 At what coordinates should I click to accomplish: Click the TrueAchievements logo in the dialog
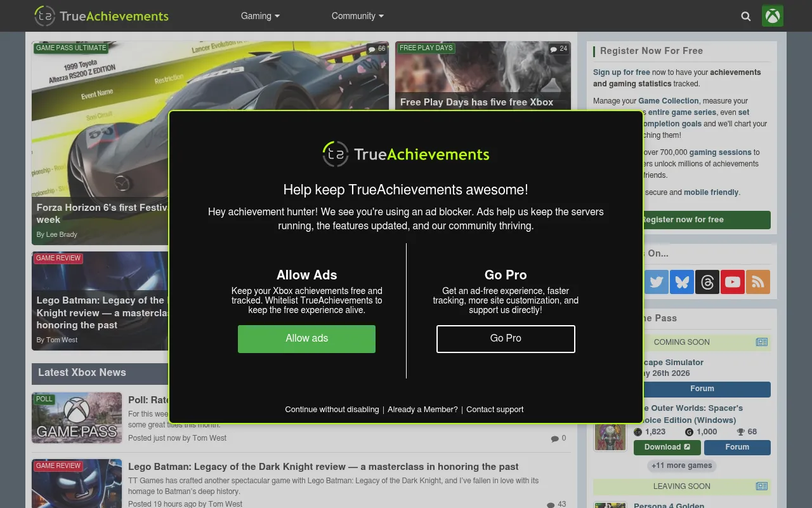[406, 154]
